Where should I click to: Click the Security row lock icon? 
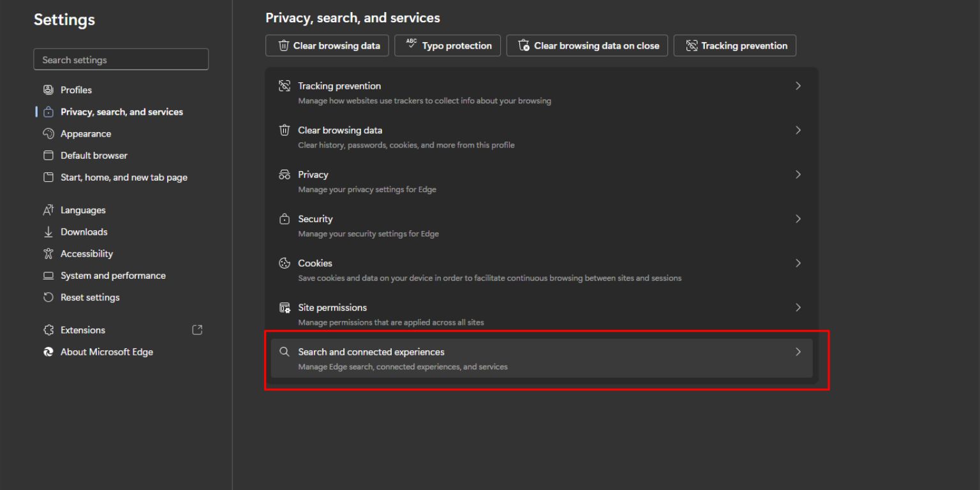(x=285, y=219)
